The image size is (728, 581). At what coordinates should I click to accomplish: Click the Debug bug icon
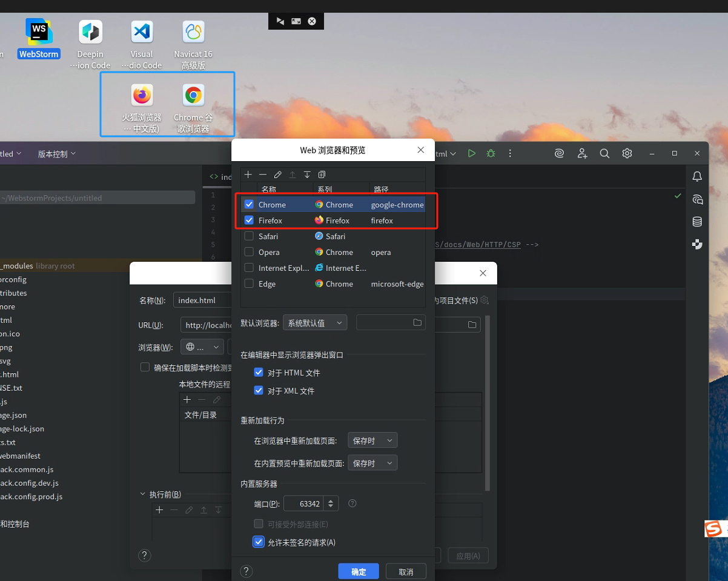pos(491,154)
